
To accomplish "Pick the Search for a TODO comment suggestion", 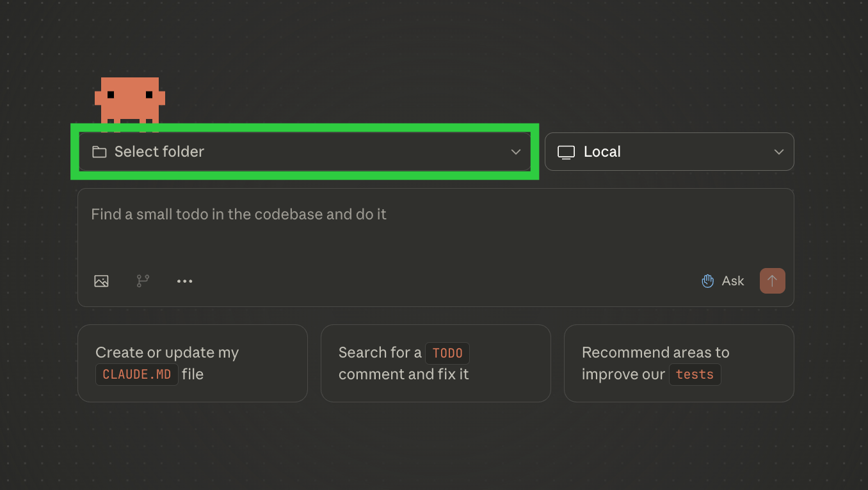I will (x=435, y=363).
